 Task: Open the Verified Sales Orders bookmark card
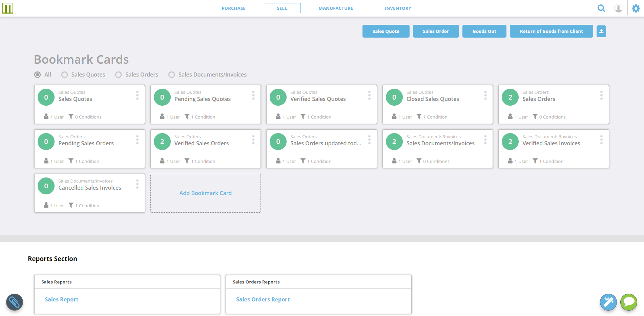click(x=202, y=144)
